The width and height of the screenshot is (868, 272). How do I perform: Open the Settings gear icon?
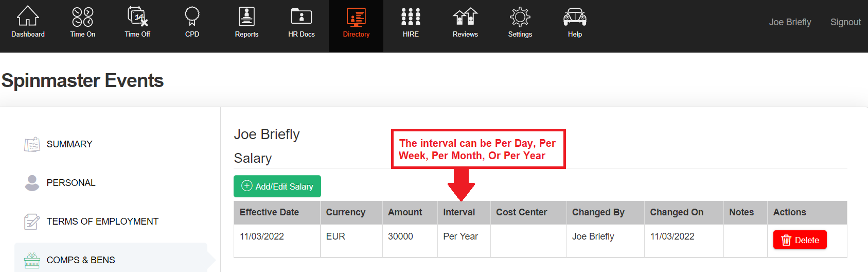(520, 17)
